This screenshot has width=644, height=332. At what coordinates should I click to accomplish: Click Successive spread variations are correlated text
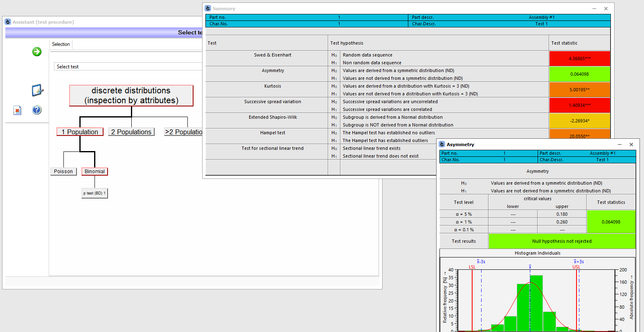point(387,109)
